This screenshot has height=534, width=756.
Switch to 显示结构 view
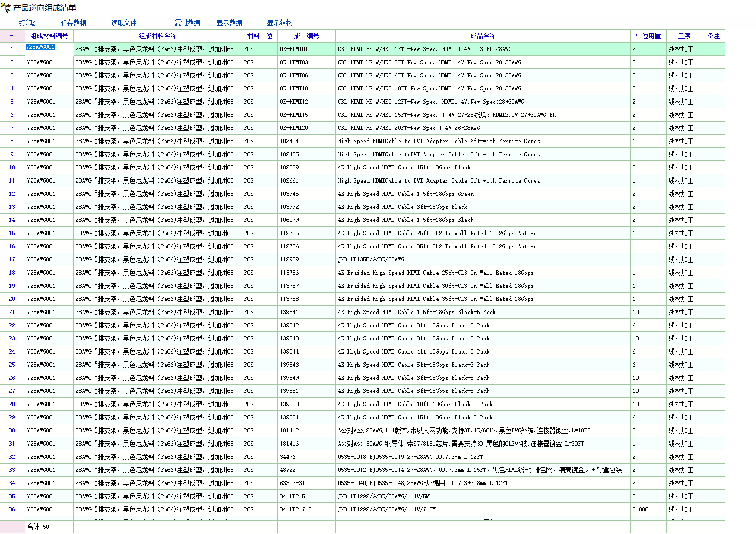tap(280, 23)
